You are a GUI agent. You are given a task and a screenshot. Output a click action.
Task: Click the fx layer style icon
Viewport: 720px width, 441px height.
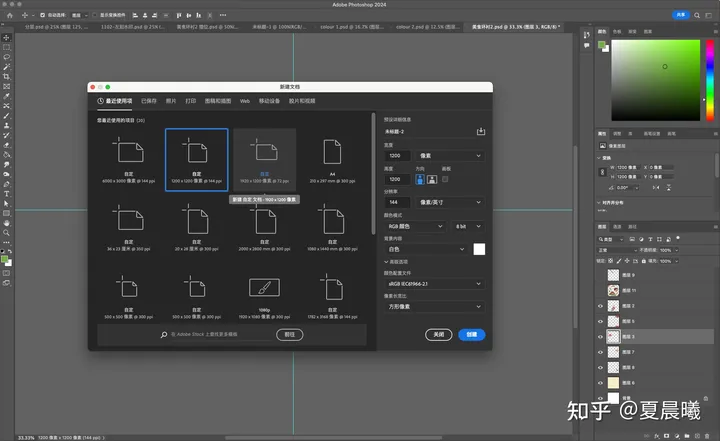(x=657, y=435)
